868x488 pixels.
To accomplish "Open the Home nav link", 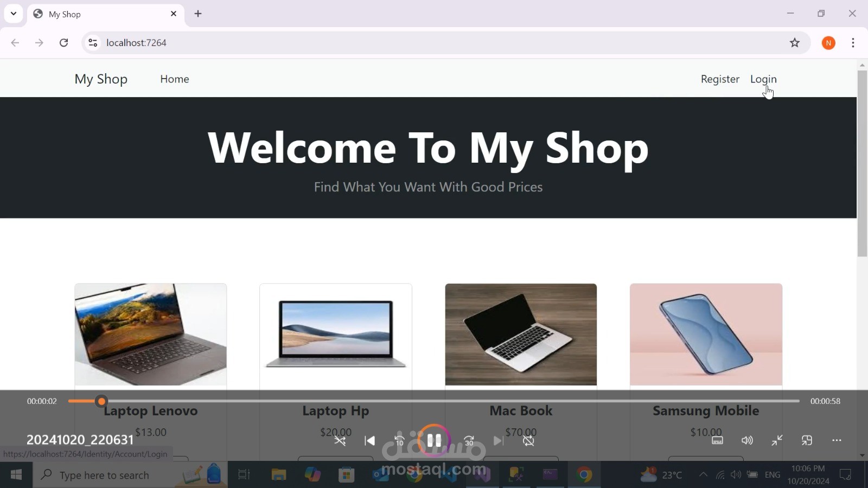I will 175,79.
